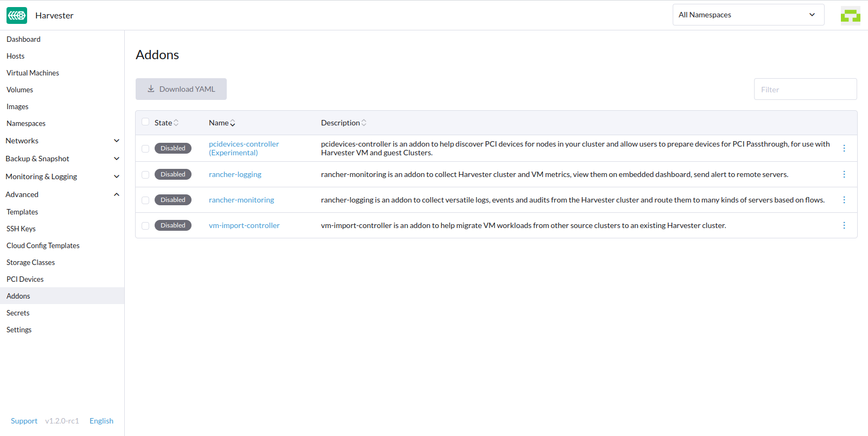Open actions menu for rancher-monitoring row
This screenshot has width=868, height=436.
tap(844, 200)
